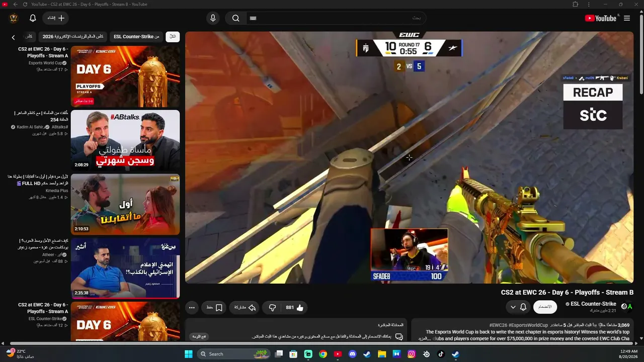
Task: Select the 'الكل' (All) filter chip
Action: (173, 37)
